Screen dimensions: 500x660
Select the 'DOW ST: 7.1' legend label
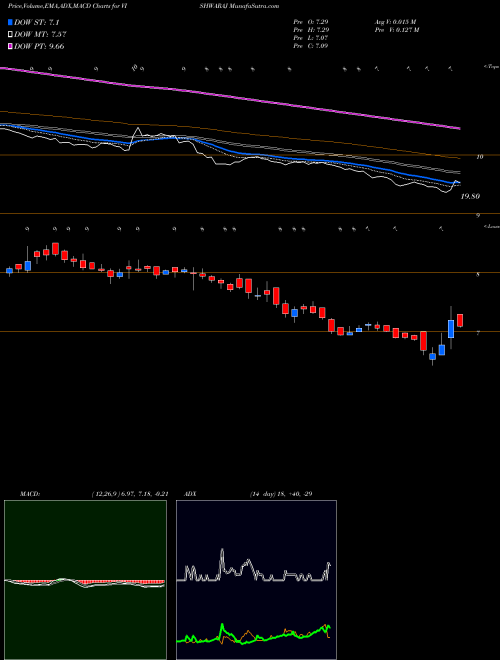click(38, 22)
